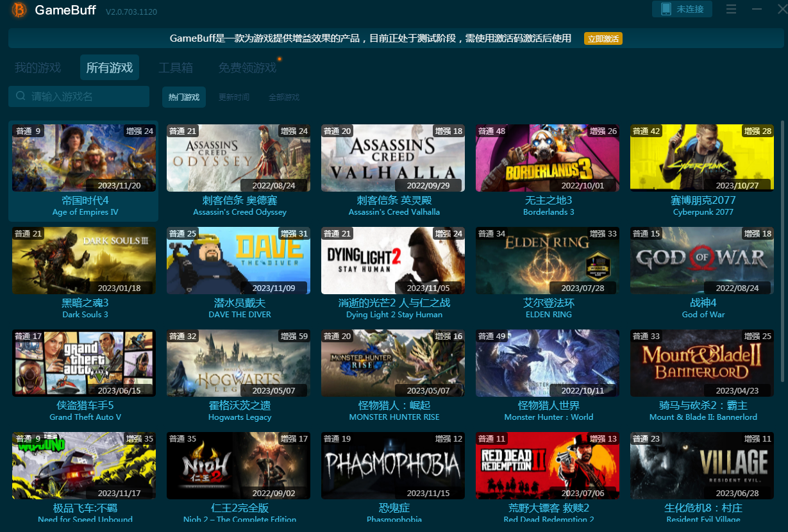Click the GameBuff logo icon
The image size is (788, 532).
point(19,10)
